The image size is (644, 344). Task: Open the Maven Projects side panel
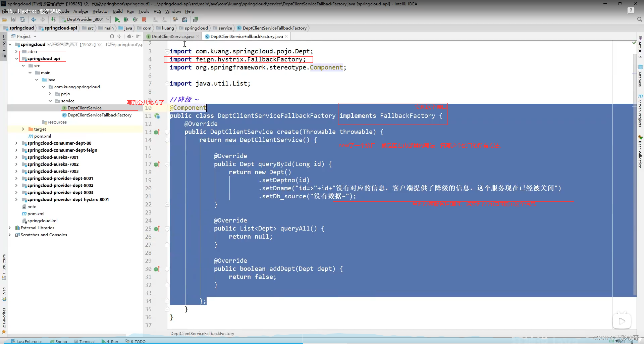click(x=640, y=111)
